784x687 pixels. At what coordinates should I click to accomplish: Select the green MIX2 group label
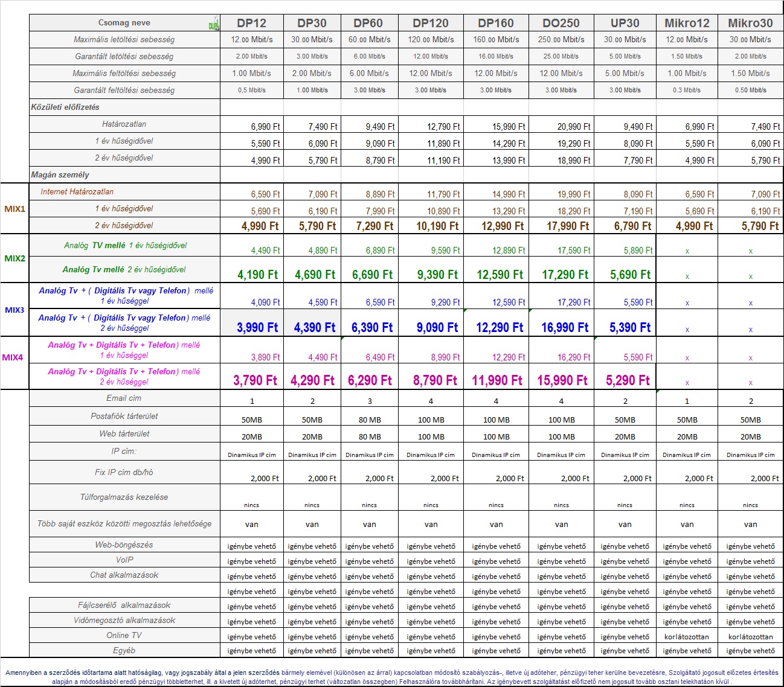tap(14, 258)
